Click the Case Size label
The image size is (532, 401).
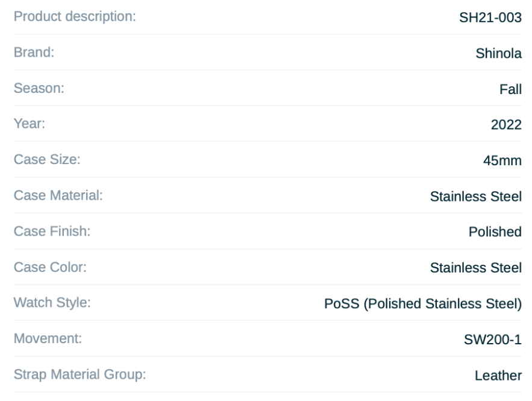coord(47,160)
